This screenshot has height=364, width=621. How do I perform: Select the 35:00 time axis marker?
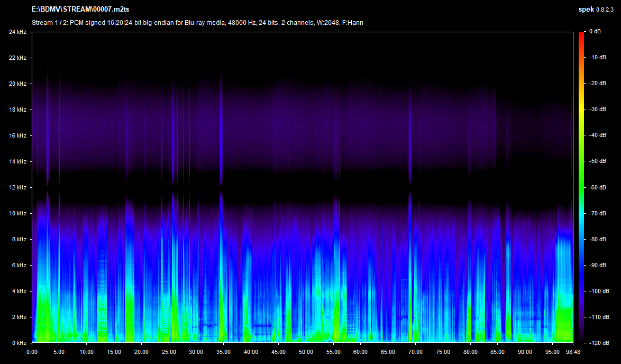coord(223,352)
